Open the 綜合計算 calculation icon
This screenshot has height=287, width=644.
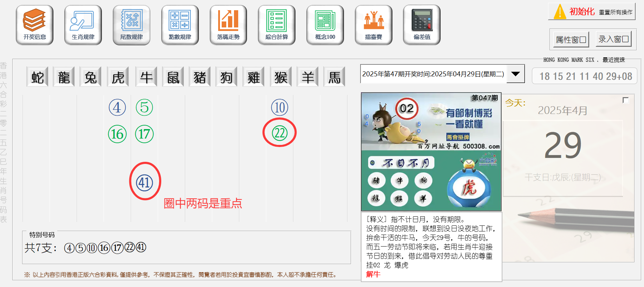(x=277, y=25)
